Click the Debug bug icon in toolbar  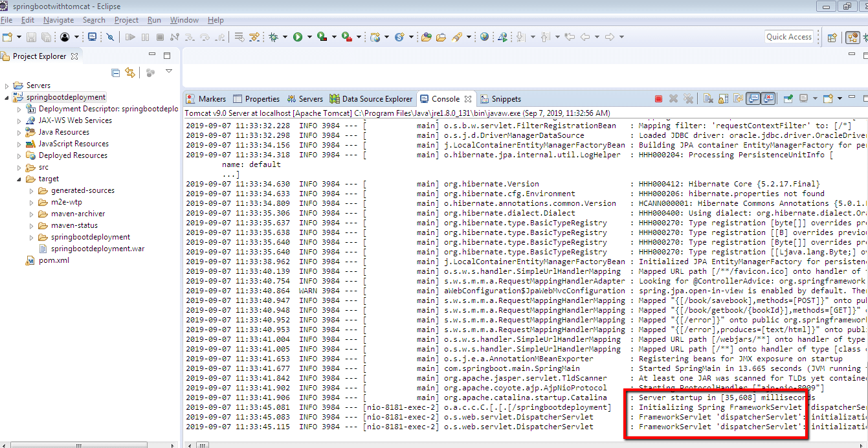pos(274,37)
